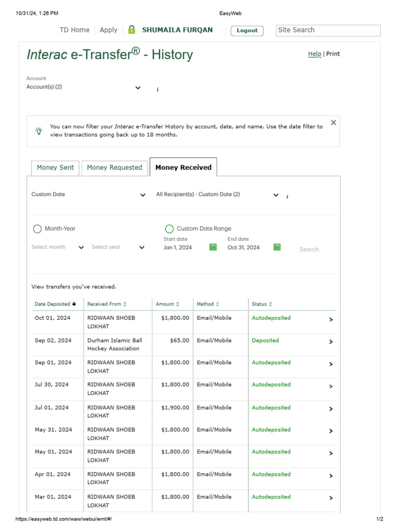This screenshot has height=532, width=399.
Task: Open the Custom Date filter dropdown
Action: [88, 194]
